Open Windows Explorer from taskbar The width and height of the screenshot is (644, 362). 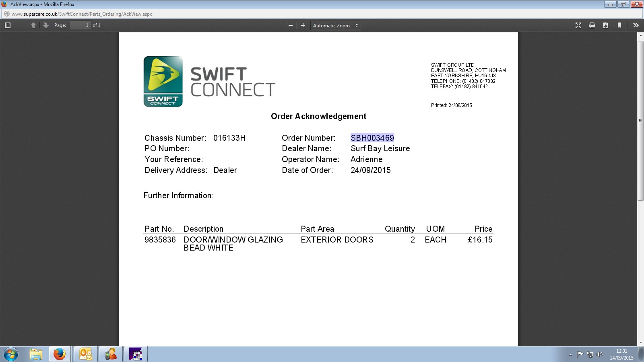coord(36,354)
